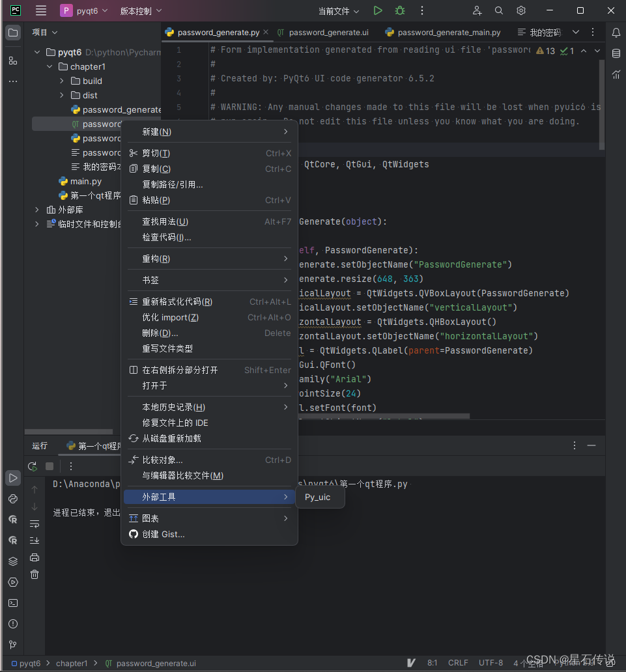The width and height of the screenshot is (626, 672).
Task: Run the current file with the green play icon
Action: click(x=378, y=10)
